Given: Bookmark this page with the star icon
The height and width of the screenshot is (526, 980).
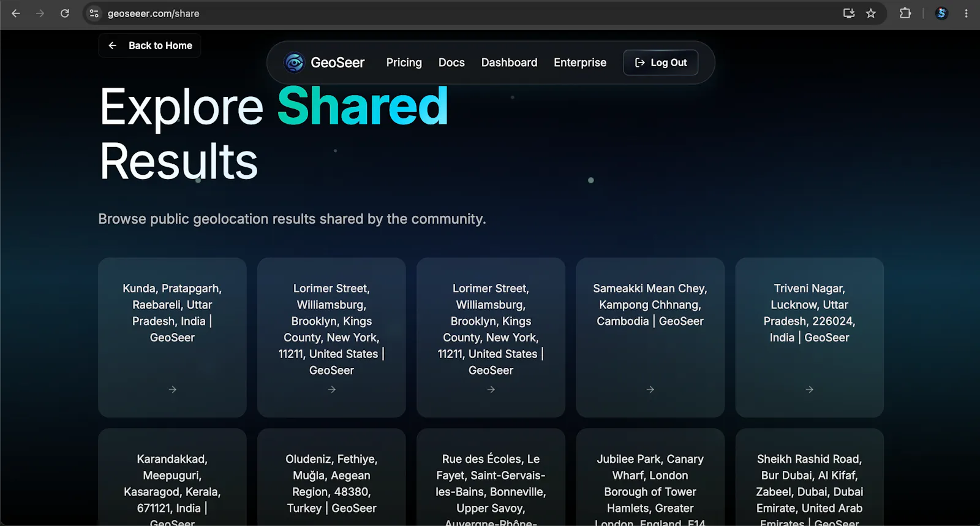Looking at the screenshot, I should click(871, 13).
